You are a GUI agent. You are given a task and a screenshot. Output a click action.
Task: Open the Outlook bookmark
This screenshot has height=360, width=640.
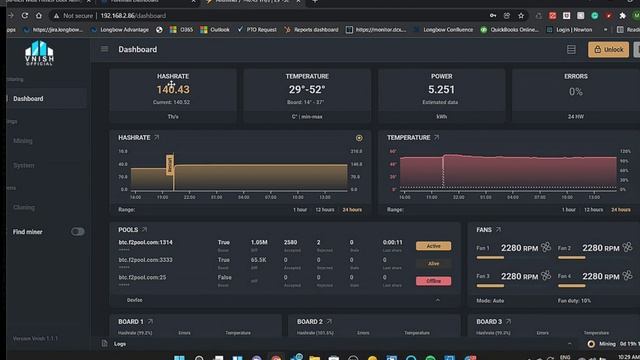pyautogui.click(x=215, y=30)
